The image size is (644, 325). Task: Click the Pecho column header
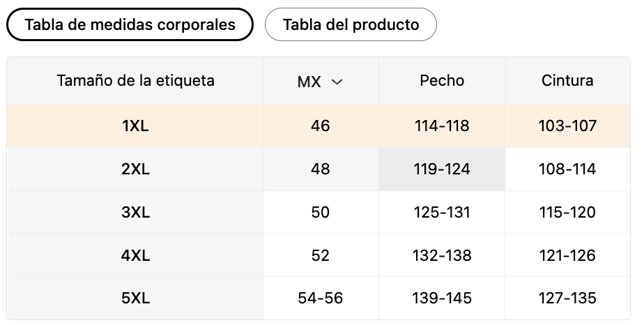442,80
